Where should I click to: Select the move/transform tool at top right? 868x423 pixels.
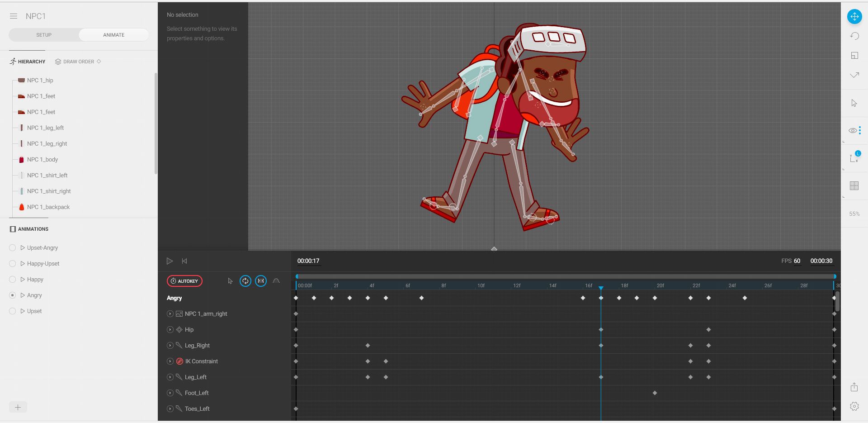(x=854, y=17)
